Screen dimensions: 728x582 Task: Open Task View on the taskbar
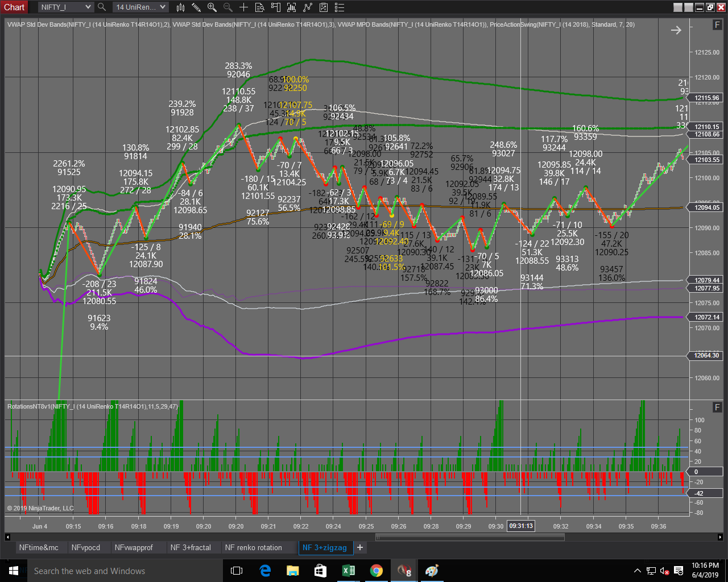tap(237, 571)
